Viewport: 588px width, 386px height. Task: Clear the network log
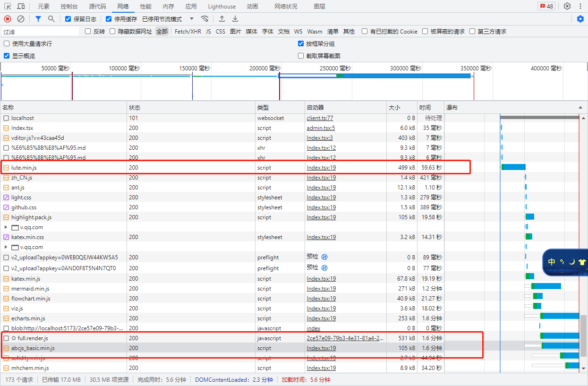point(21,19)
